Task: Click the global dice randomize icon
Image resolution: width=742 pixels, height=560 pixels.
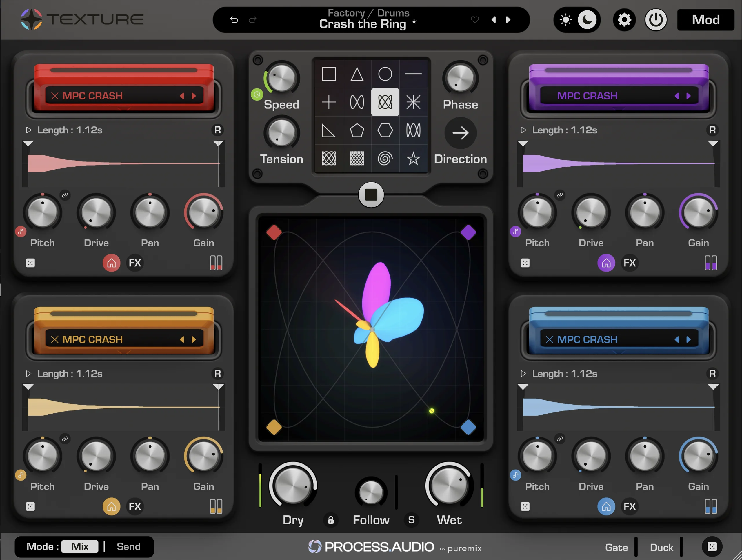Action: 712,547
